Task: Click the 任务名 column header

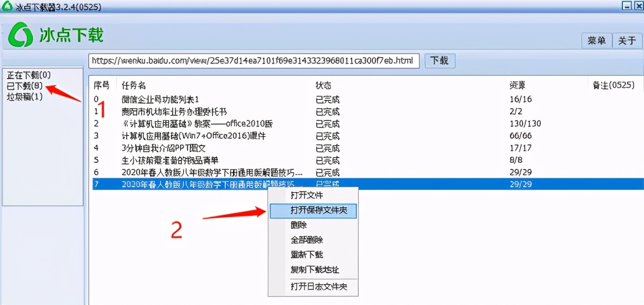Action: click(x=134, y=86)
